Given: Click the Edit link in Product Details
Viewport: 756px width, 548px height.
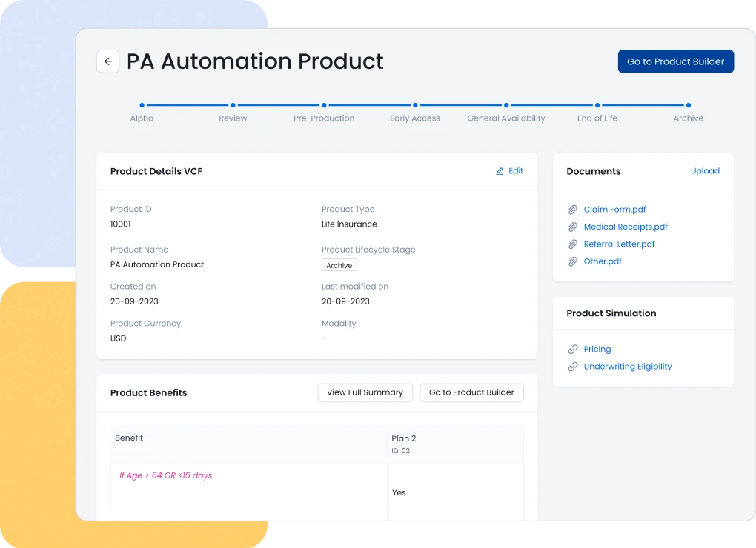Looking at the screenshot, I should point(515,171).
